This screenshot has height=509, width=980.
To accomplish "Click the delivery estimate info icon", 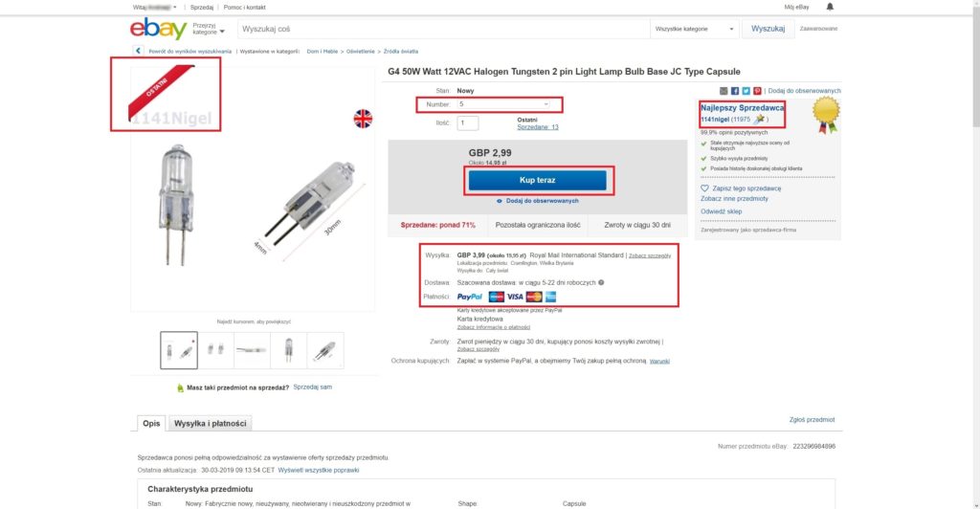I will [601, 282].
